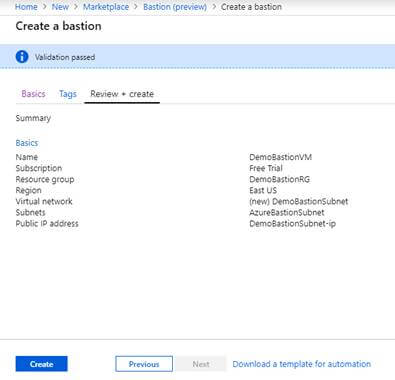Select the Review + create tab
Viewport: 395px width, 380px height.
click(122, 94)
